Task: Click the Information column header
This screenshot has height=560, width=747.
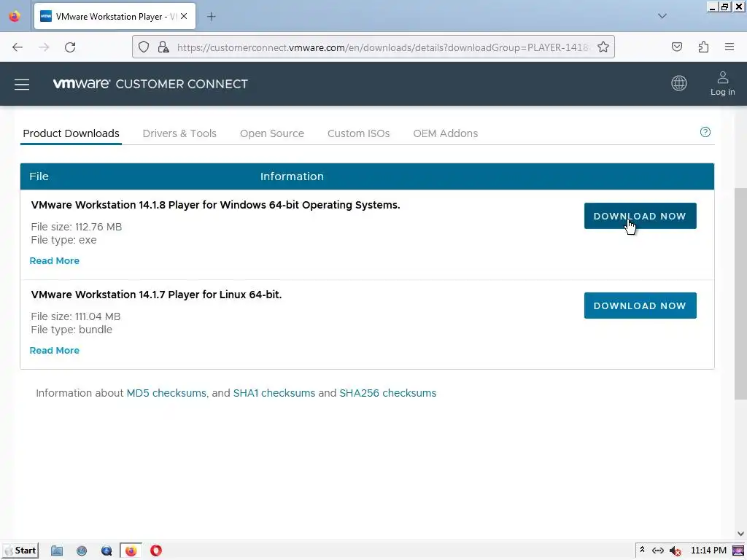Action: (x=292, y=176)
